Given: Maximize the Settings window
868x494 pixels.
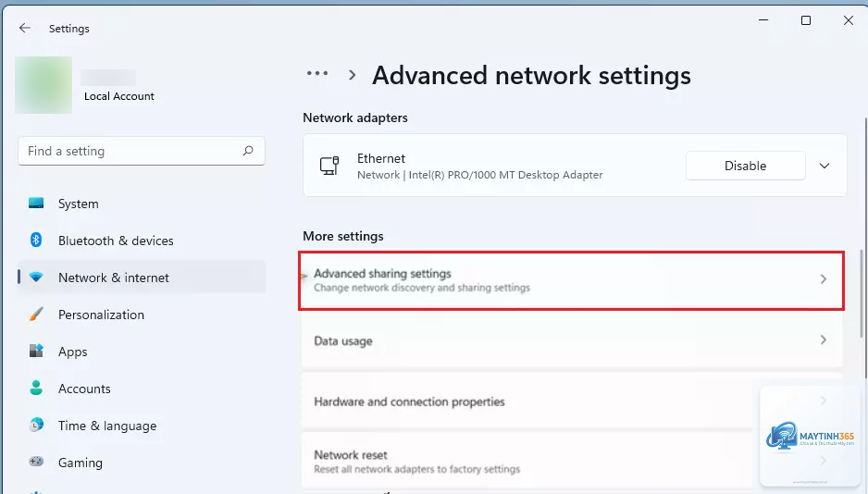Looking at the screenshot, I should coord(806,20).
